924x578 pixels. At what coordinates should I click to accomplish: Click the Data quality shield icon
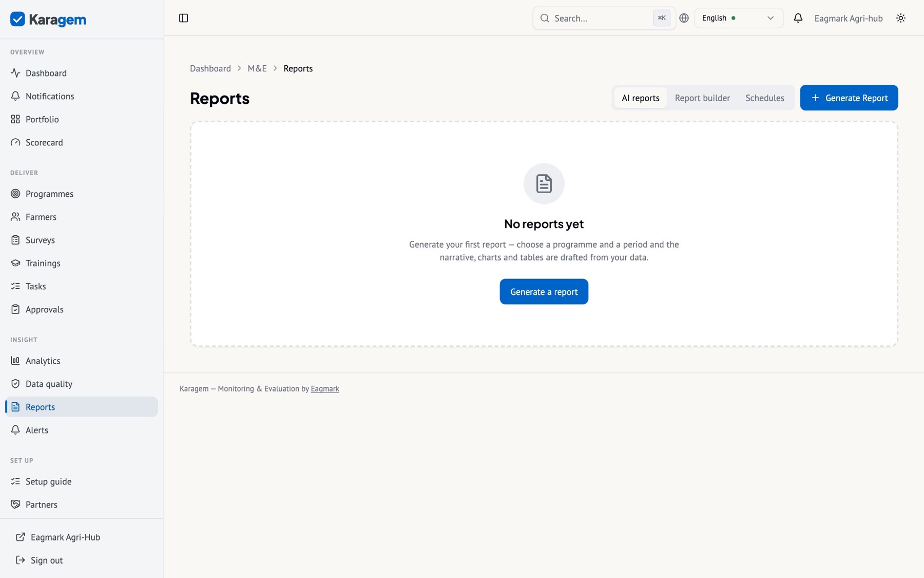pos(15,384)
